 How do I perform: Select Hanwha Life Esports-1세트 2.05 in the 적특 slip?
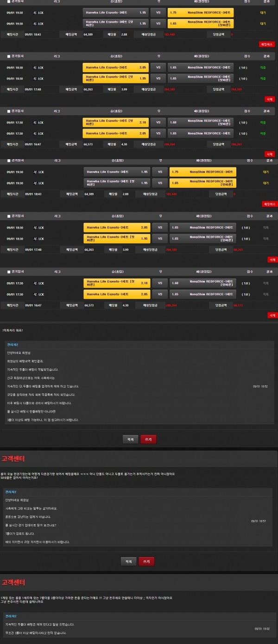(x=117, y=294)
